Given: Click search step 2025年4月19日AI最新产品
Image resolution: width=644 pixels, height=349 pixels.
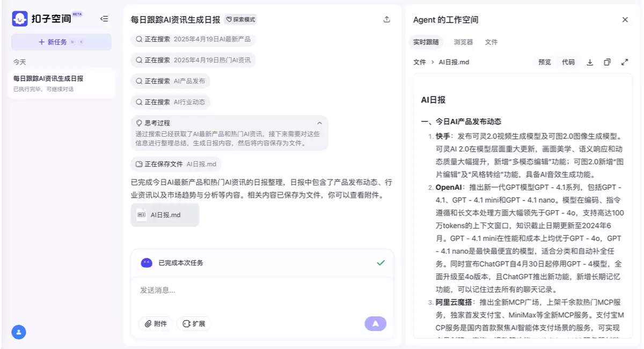Looking at the screenshot, I should 193,39.
